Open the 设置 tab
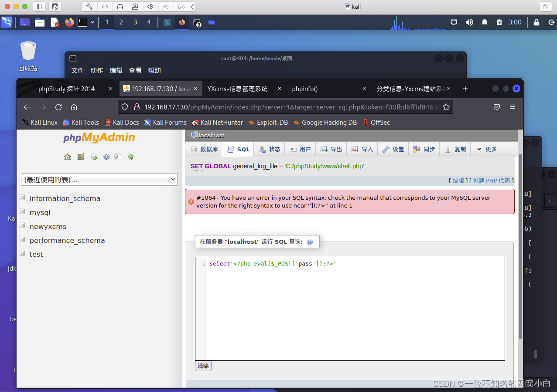This screenshot has width=557, height=392. (393, 149)
